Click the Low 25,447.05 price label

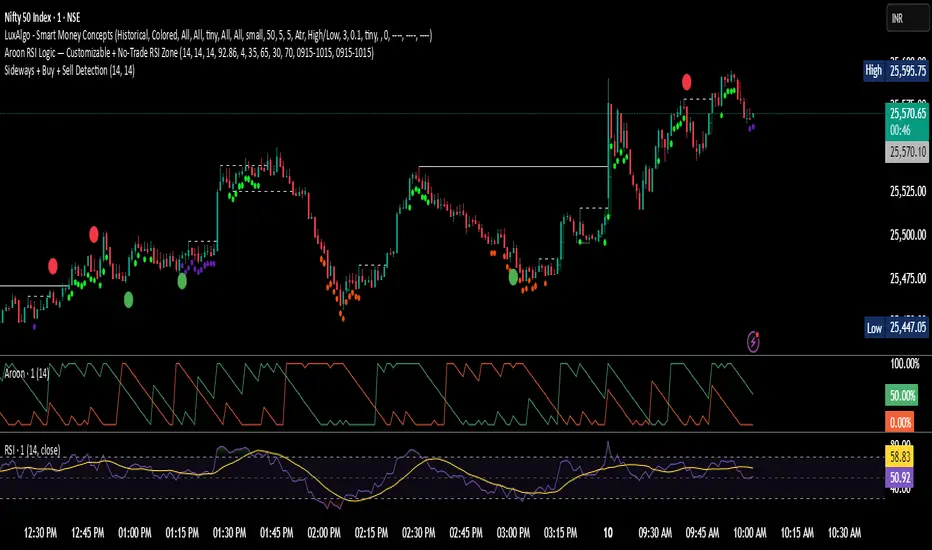(x=895, y=328)
